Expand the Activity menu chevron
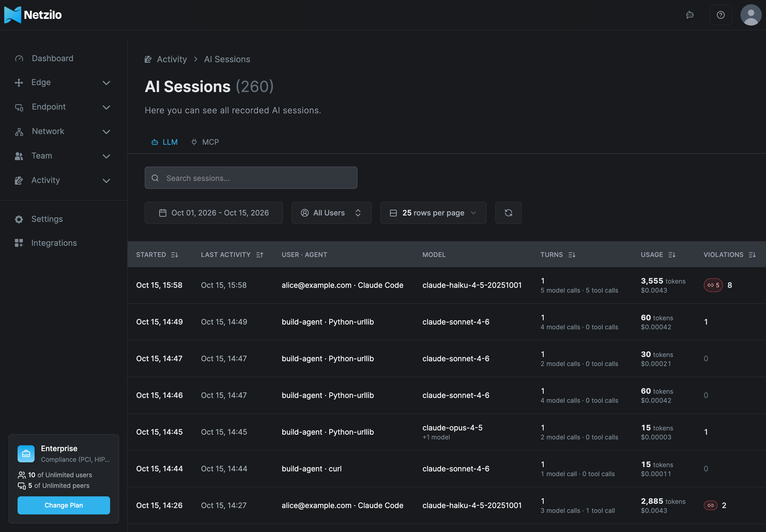The image size is (766, 532). pos(106,181)
